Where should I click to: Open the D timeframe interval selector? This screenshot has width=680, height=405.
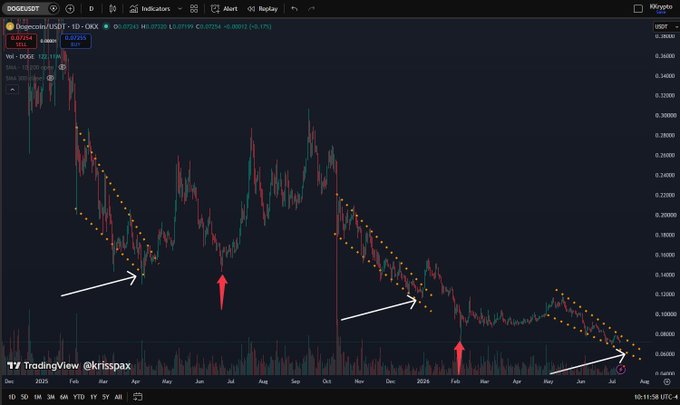click(91, 9)
